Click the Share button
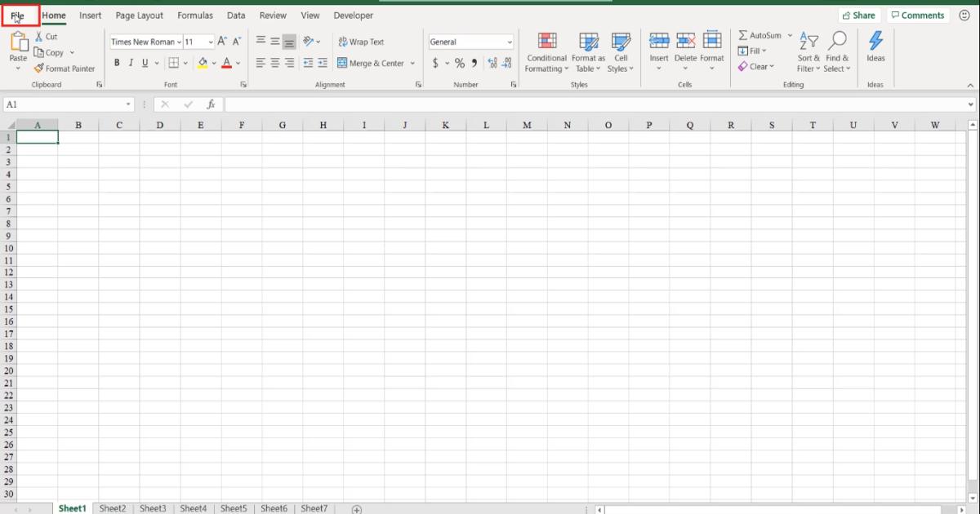Viewport: 980px width, 514px height. [859, 15]
